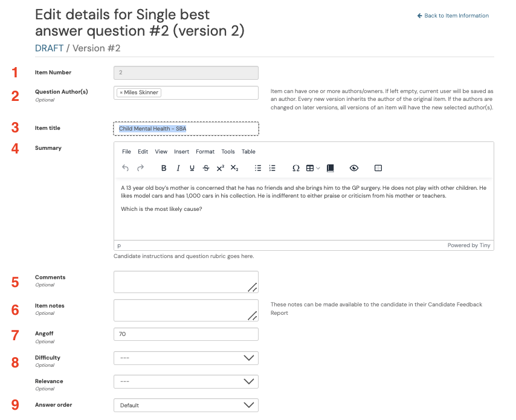This screenshot has height=420, width=516.
Task: Apply Strikethrough formatting icon
Action: pyautogui.click(x=206, y=168)
